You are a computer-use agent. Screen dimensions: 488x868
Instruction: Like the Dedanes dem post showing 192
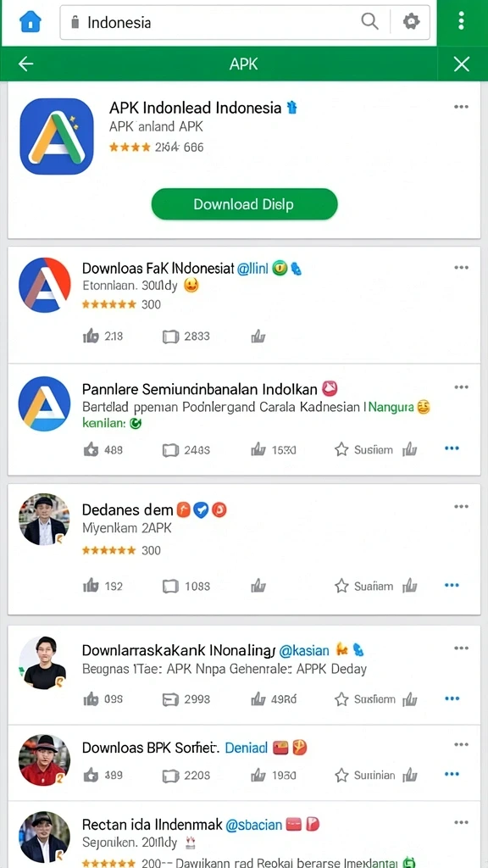point(91,586)
